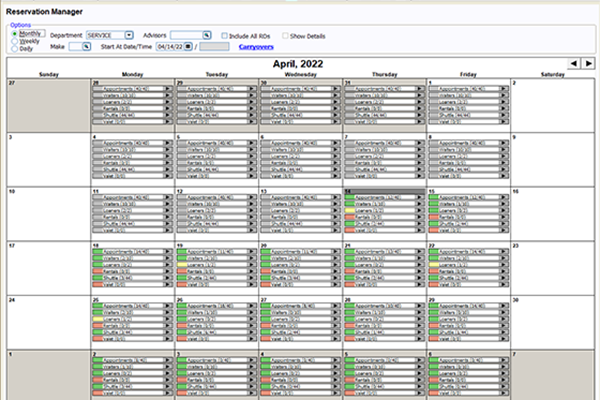The width and height of the screenshot is (600, 400).
Task: Expand Loaners arrow on April 14
Action: (420, 211)
